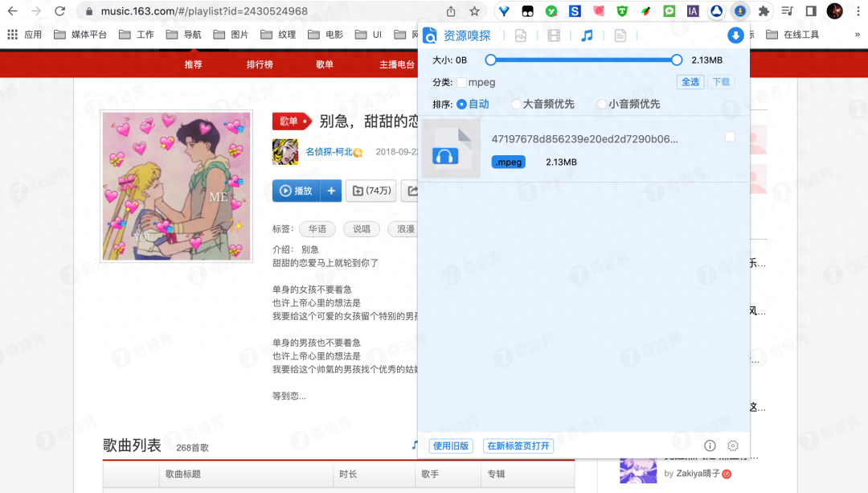Select the 小音频优先 sort option
The width and height of the screenshot is (868, 493).
coord(602,104)
